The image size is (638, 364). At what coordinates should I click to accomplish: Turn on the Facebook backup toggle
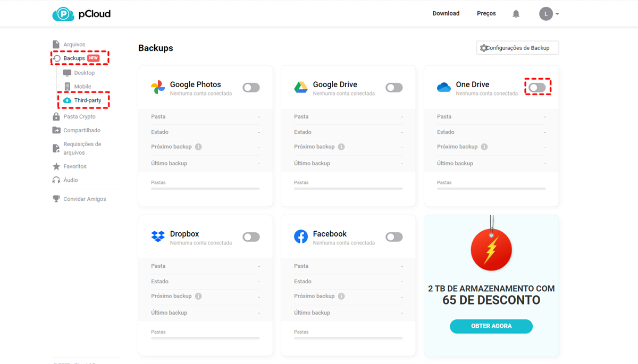pyautogui.click(x=394, y=237)
